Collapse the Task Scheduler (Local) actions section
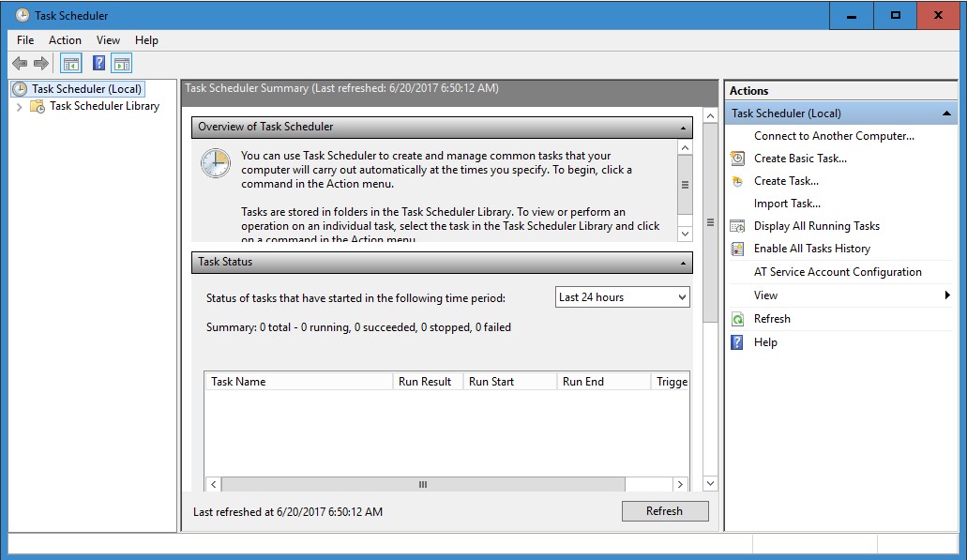This screenshot has height=560, width=967. tap(945, 113)
